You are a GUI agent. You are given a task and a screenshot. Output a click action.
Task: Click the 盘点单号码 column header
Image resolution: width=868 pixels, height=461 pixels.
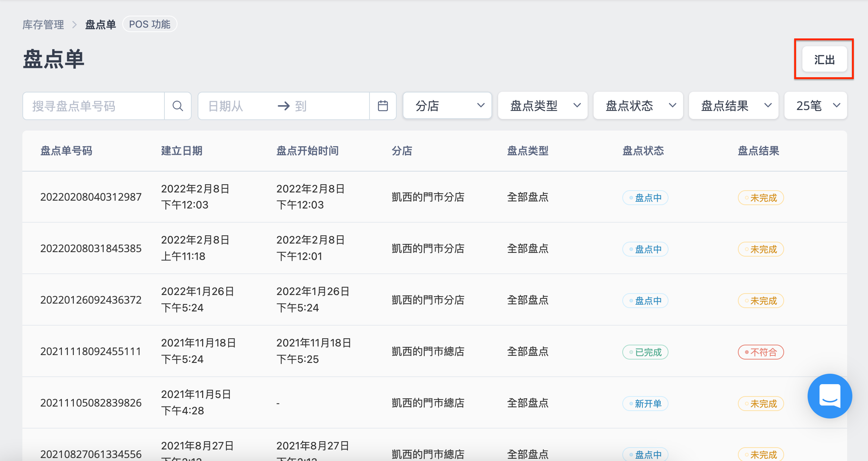click(66, 151)
